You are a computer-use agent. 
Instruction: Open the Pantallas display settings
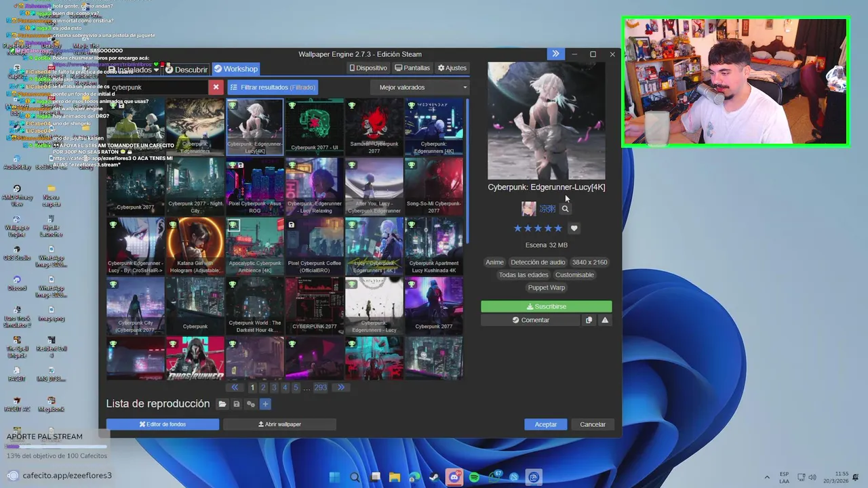pyautogui.click(x=412, y=68)
